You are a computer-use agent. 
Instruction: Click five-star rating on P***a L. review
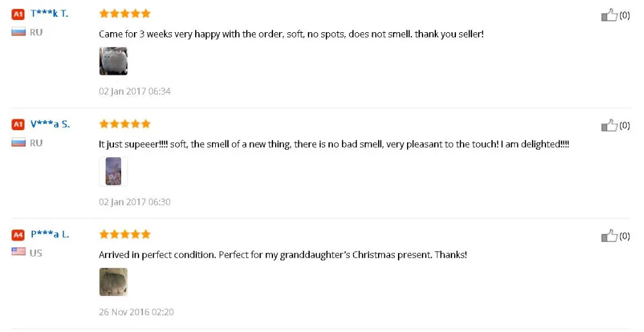click(x=125, y=235)
